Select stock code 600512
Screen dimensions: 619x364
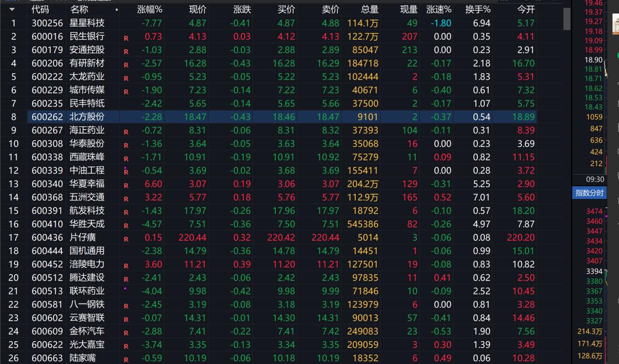[47, 277]
